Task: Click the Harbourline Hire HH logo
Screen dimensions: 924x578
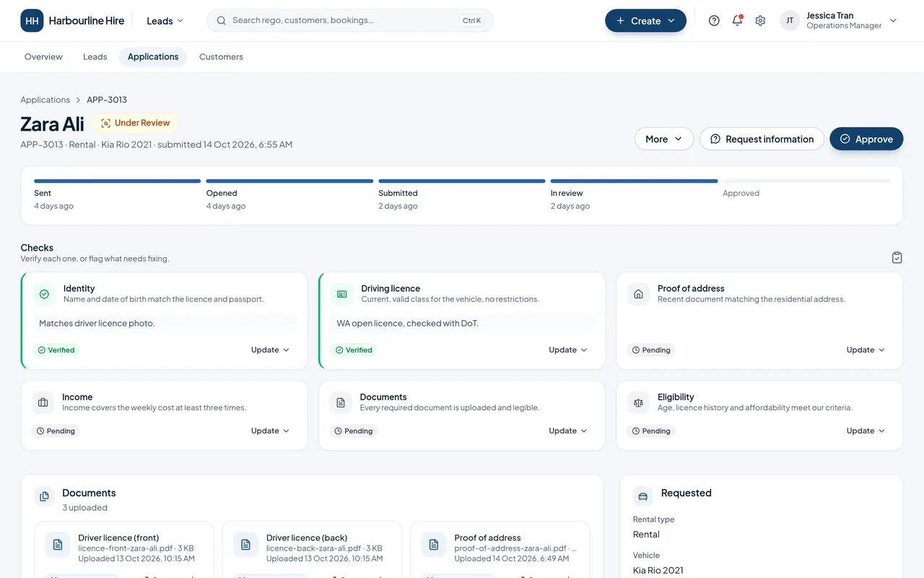Action: 32,21
